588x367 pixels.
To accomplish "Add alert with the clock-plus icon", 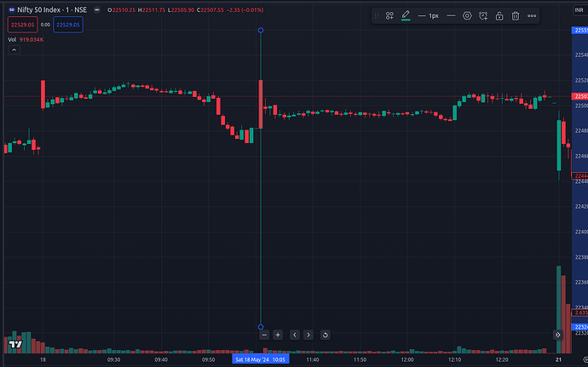I will (x=483, y=15).
